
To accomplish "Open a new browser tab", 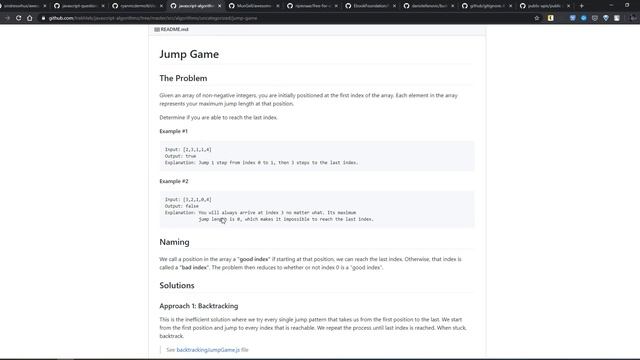I will coord(582,6).
